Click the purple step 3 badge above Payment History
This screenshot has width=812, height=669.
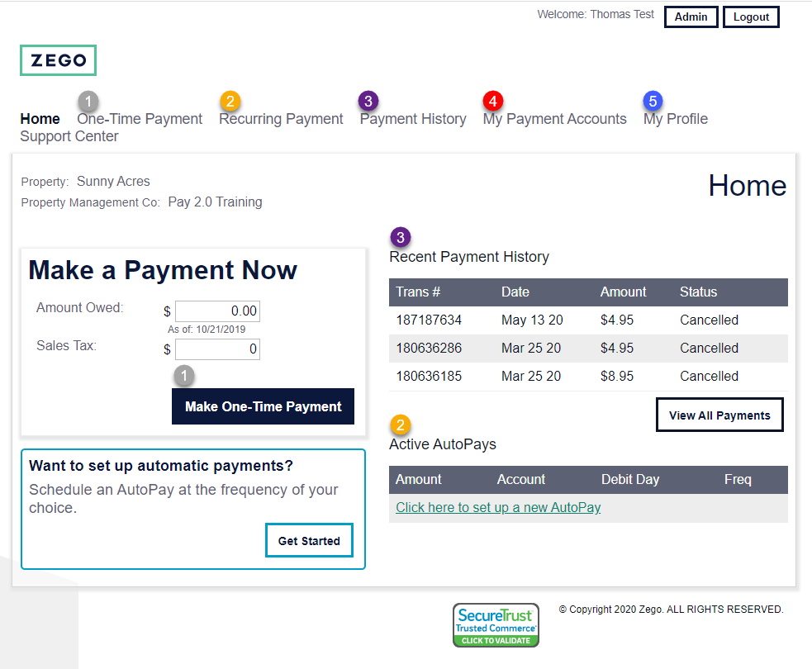point(368,101)
